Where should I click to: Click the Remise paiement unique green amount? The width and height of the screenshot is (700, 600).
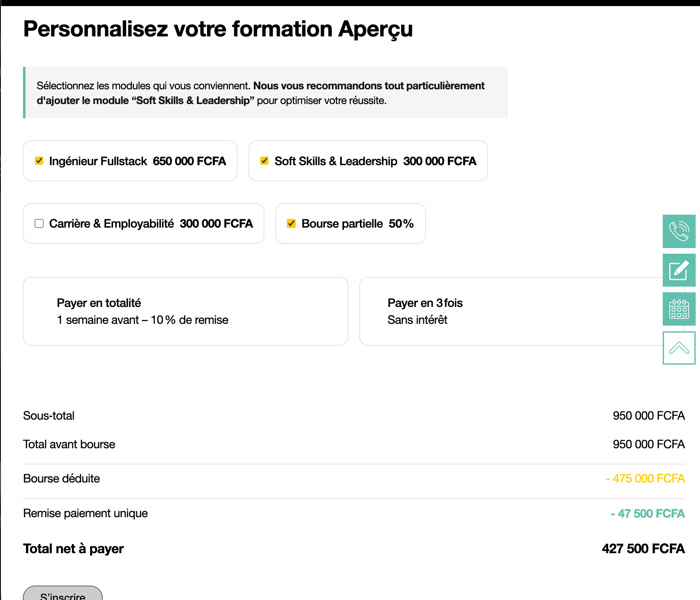click(648, 514)
